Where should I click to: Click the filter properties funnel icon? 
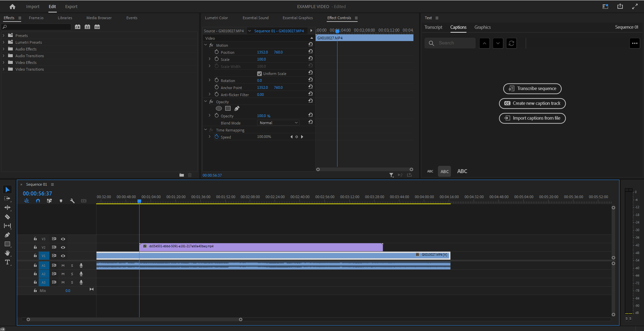[x=392, y=175]
